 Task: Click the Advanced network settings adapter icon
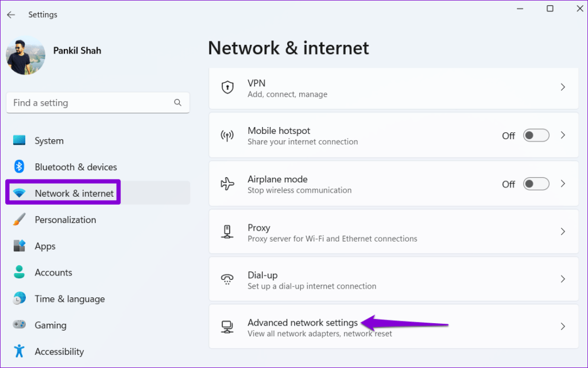click(x=228, y=327)
